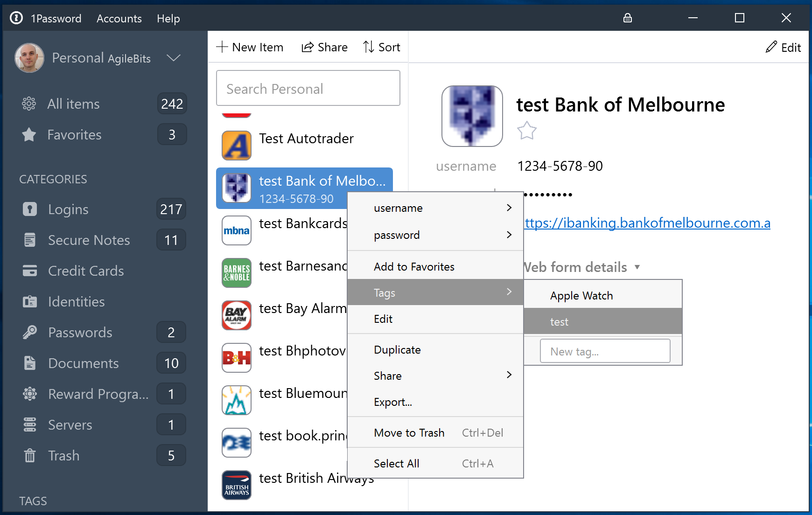Expand the Personal AgileBits vault chevron
This screenshot has height=515, width=812.
[174, 58]
